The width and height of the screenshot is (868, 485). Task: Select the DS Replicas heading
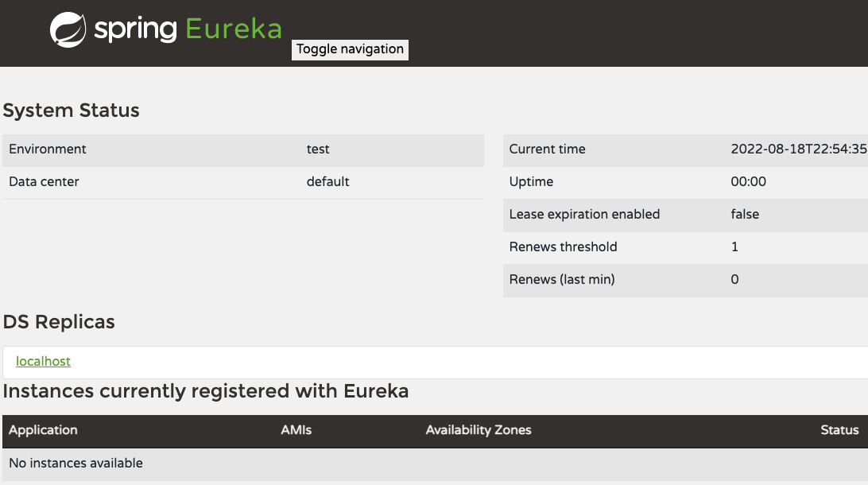pyautogui.click(x=59, y=322)
